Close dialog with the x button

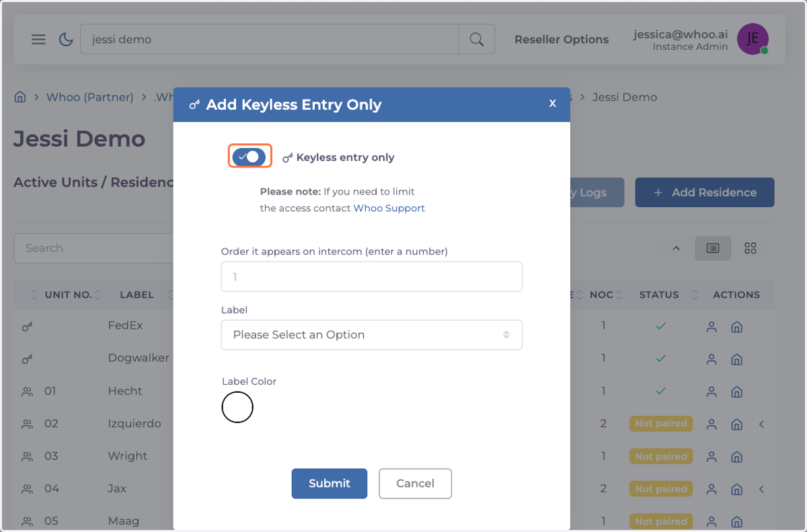552,103
